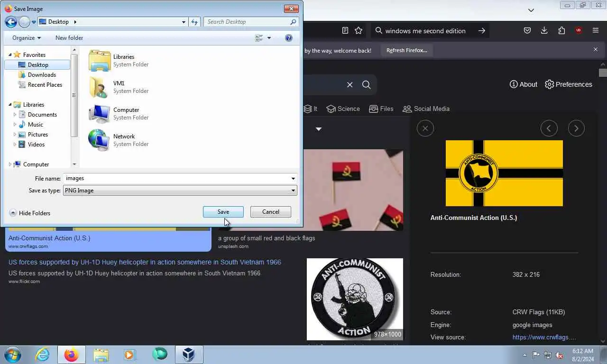
Task: Cancel the Save Image dialog
Action: point(271,212)
